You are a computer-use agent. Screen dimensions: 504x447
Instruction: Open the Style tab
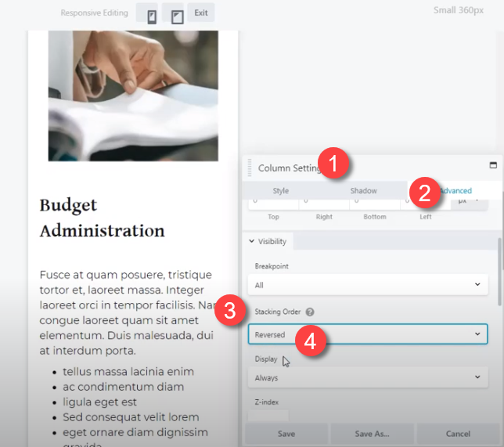click(x=281, y=191)
